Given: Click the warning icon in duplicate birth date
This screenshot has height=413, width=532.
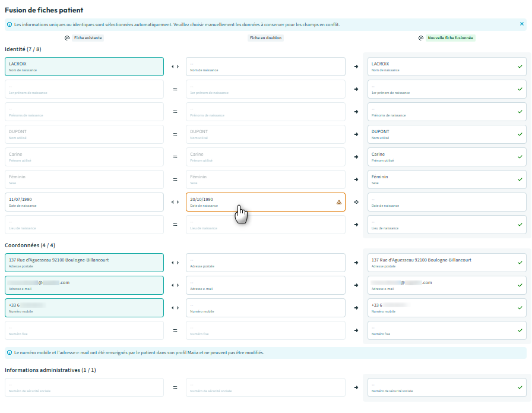Looking at the screenshot, I should coord(339,202).
